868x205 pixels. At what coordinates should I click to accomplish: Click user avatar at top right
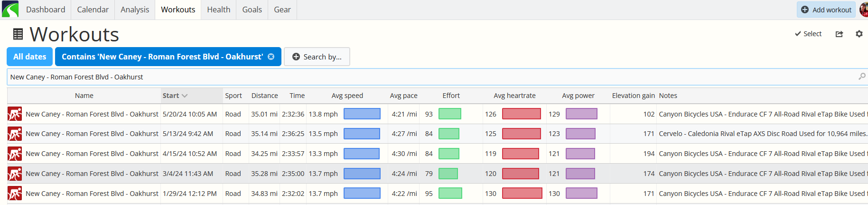pyautogui.click(x=863, y=10)
